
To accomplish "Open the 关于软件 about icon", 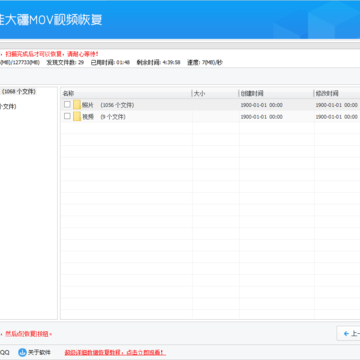I will click(x=22, y=352).
